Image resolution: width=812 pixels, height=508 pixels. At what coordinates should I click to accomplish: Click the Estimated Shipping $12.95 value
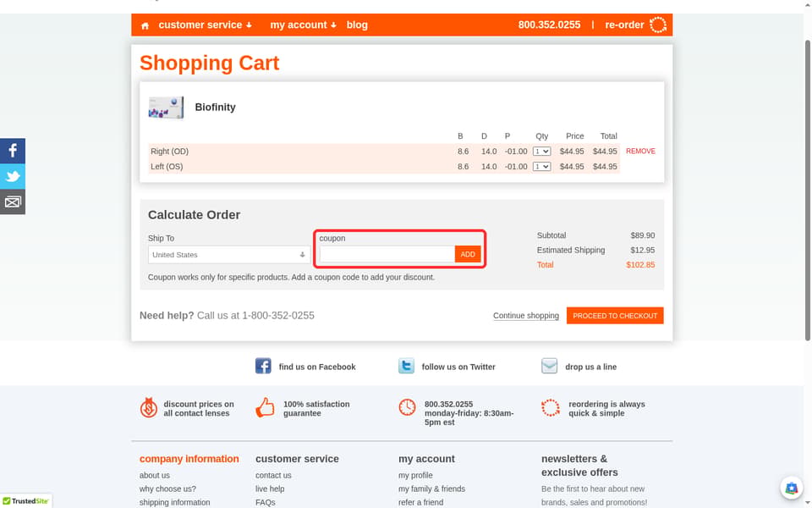pos(642,250)
